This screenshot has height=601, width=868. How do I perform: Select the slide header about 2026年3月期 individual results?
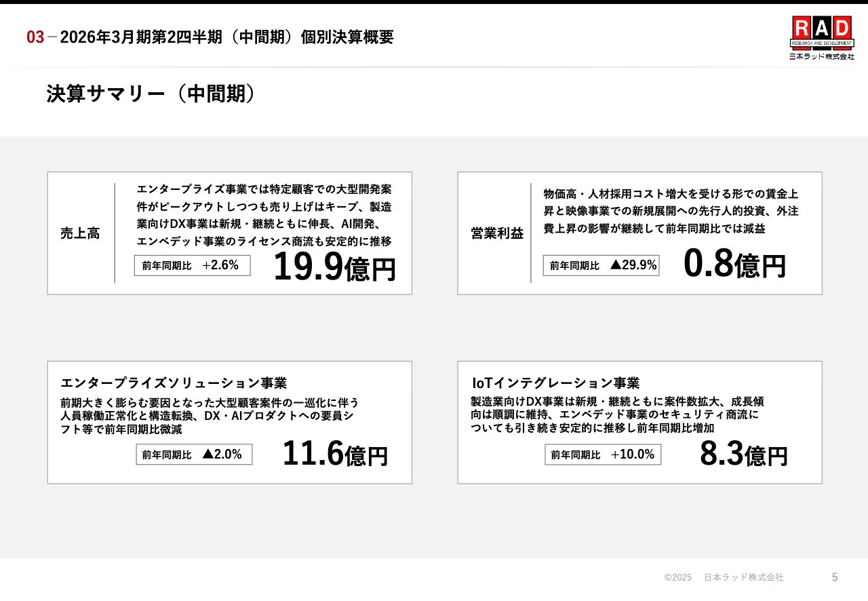(226, 37)
